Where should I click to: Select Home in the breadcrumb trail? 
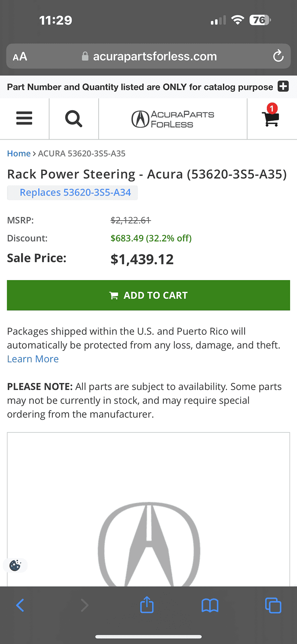click(x=19, y=153)
